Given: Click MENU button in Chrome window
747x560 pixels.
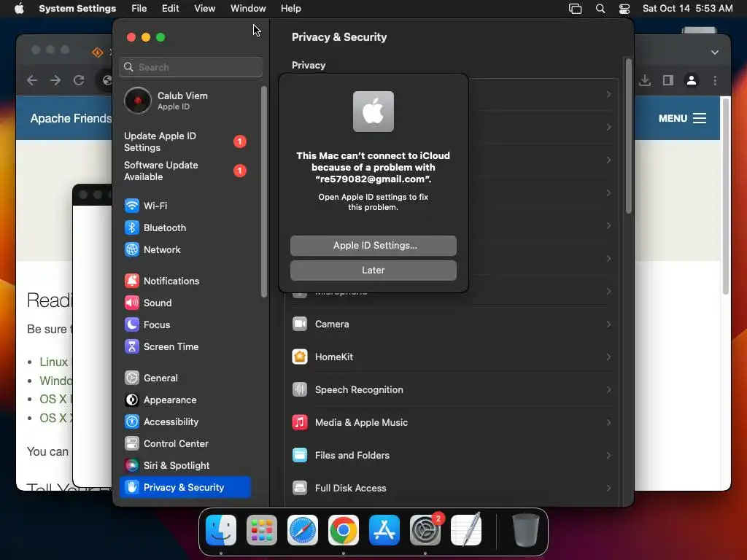Looking at the screenshot, I should coord(682,118).
